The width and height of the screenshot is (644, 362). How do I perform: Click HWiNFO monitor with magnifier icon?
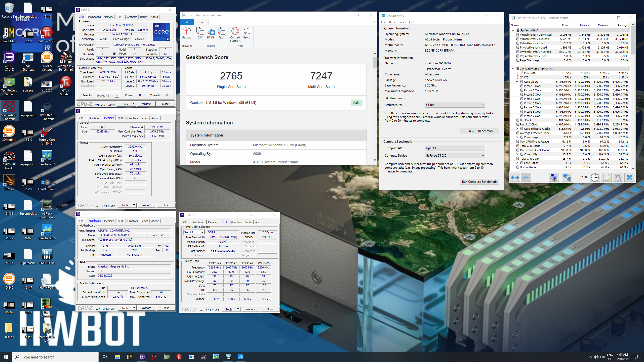(554, 177)
